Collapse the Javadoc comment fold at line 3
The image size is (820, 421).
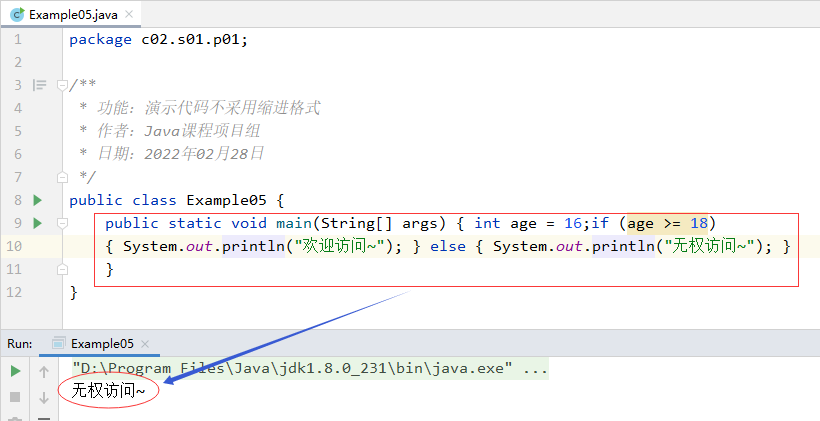(x=62, y=85)
